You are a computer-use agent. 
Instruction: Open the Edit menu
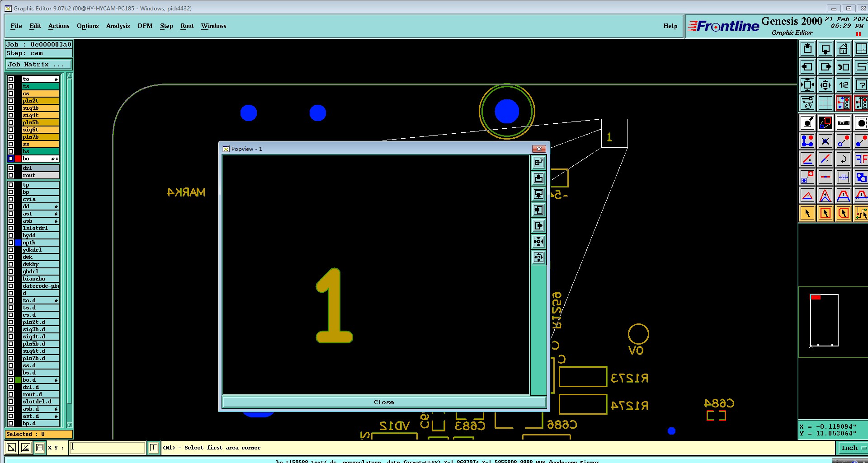point(35,26)
